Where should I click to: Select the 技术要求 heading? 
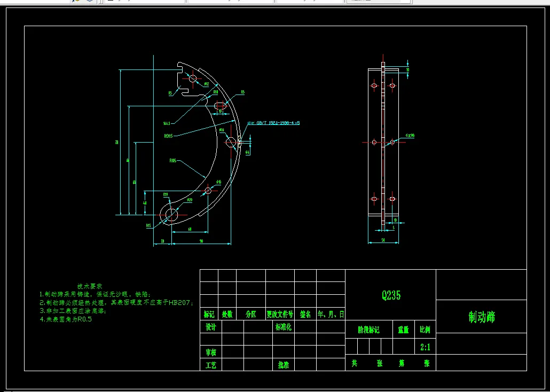coord(90,286)
